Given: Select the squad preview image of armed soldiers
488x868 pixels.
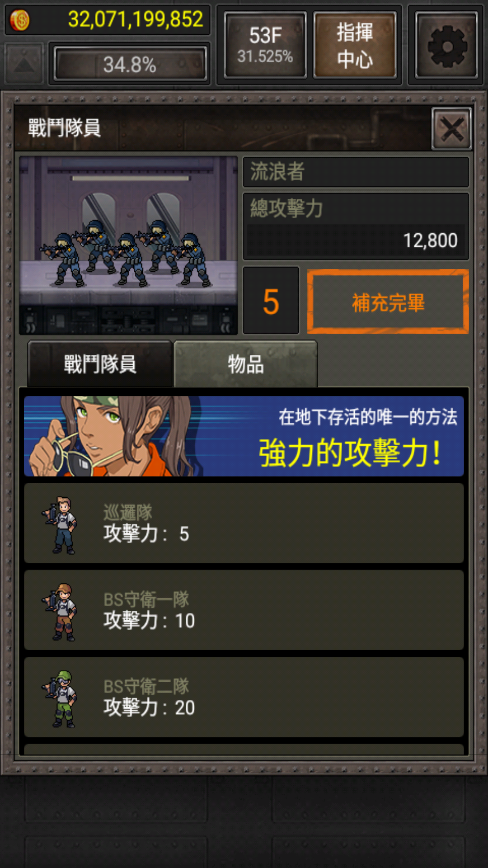Looking at the screenshot, I should pyautogui.click(x=128, y=245).
